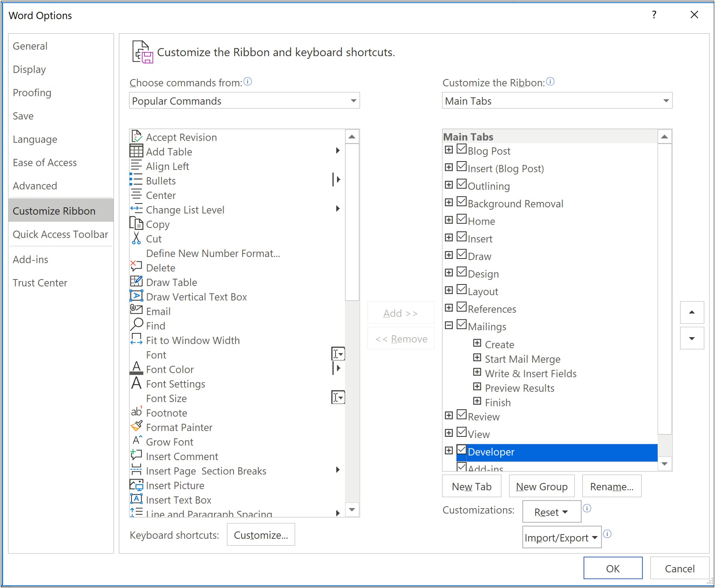Expand the Insert (Blog Post) node
Viewport: 715px width, 588px height.
coord(449,167)
